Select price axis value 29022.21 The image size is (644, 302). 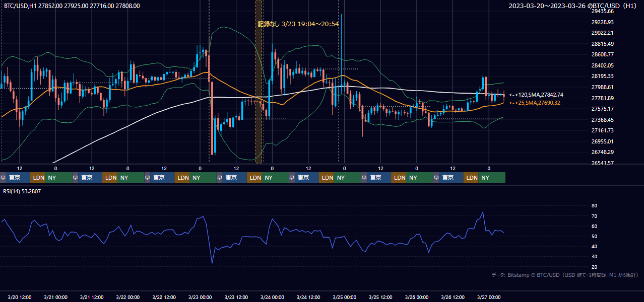602,33
